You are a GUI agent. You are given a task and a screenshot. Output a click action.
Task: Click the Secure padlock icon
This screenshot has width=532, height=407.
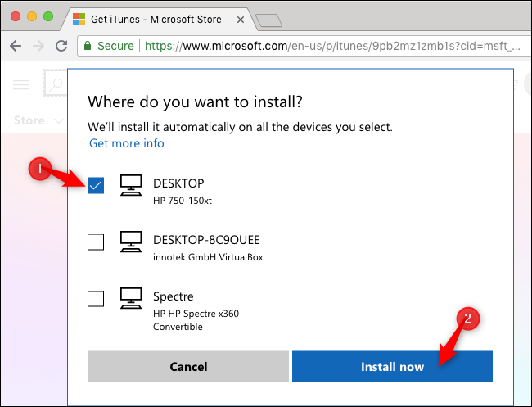tap(88, 46)
